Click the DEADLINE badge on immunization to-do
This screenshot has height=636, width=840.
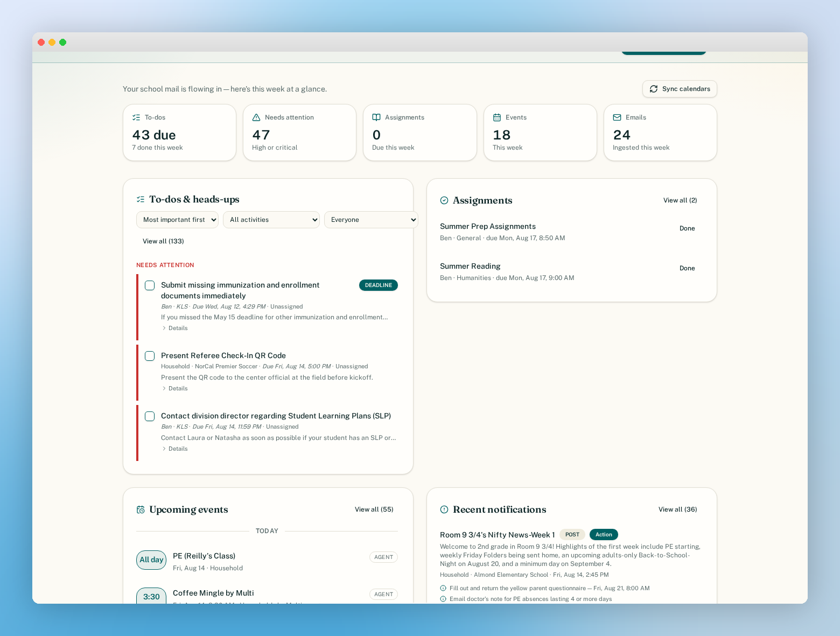click(379, 285)
